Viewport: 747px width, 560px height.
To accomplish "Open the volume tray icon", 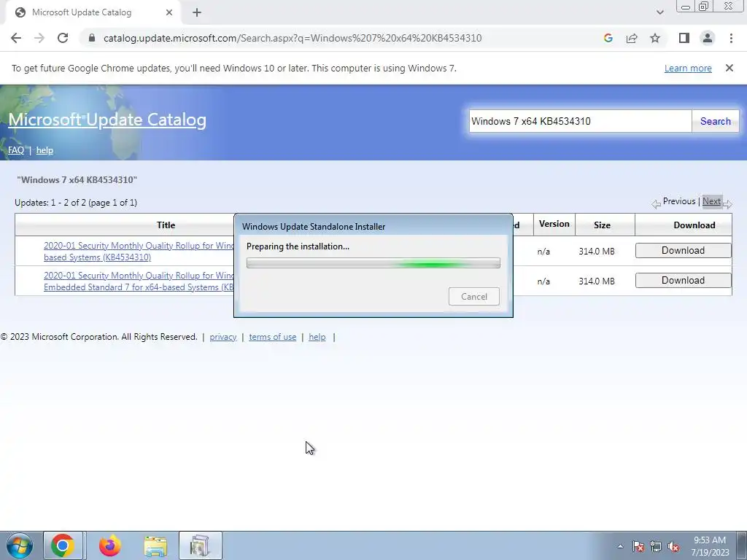I will click(673, 547).
